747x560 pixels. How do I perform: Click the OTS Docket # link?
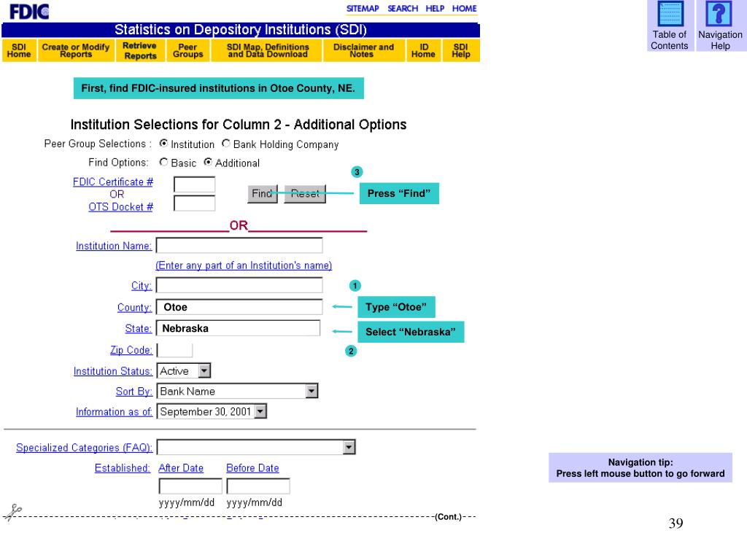point(120,206)
